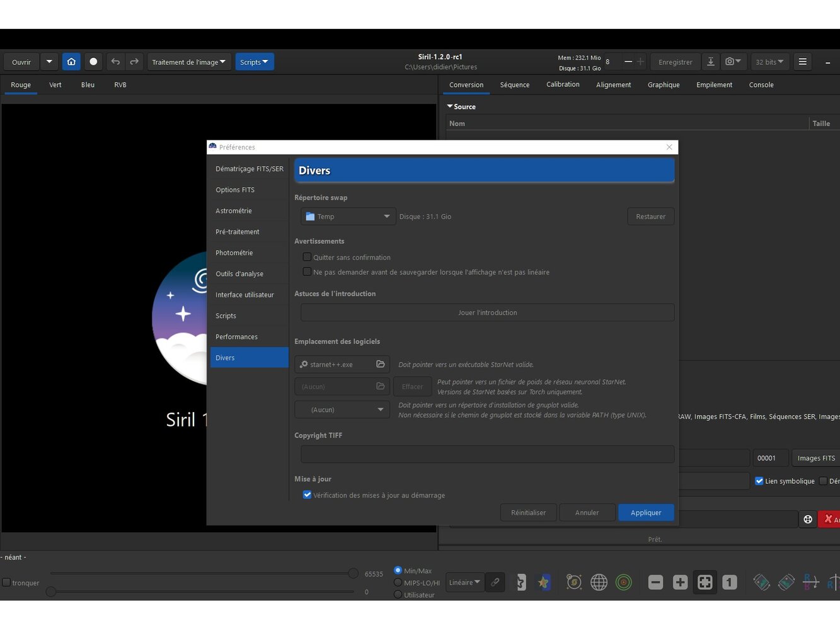Click the folder browse icon in starnet++.exe field
The height and width of the screenshot is (630, 840).
[381, 364]
